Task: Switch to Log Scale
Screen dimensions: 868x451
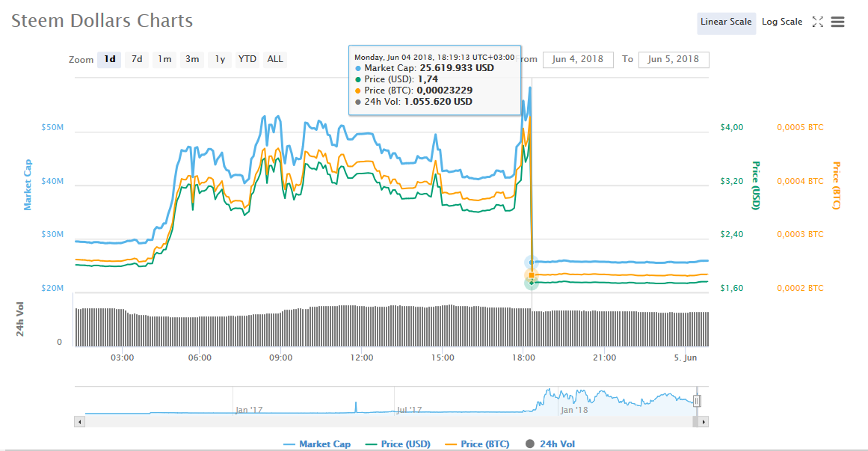Action: [x=781, y=22]
